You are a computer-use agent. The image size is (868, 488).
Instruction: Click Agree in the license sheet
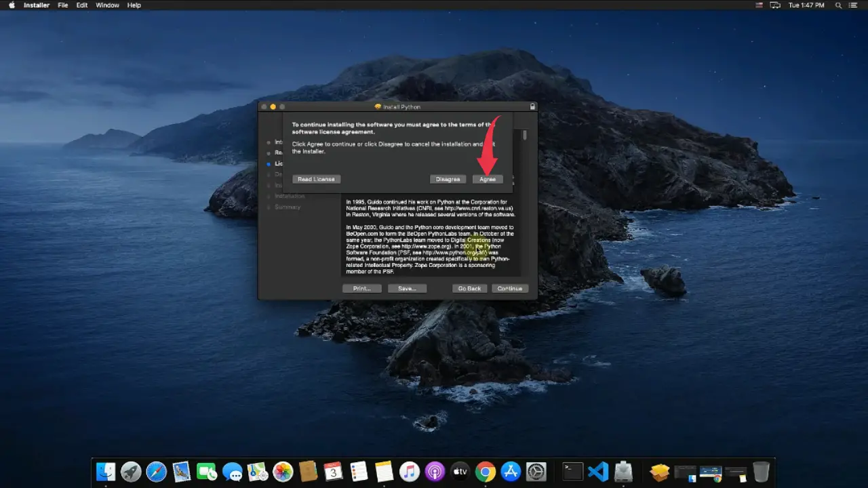click(x=488, y=179)
